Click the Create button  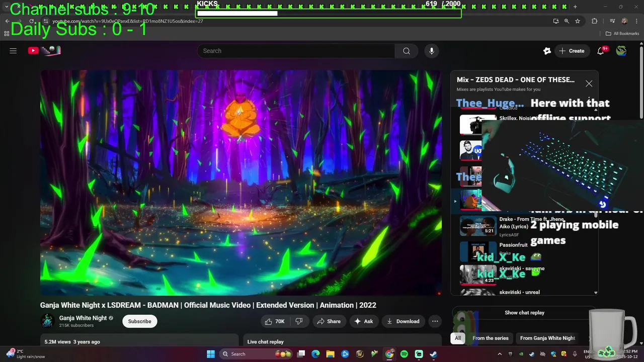tap(572, 51)
